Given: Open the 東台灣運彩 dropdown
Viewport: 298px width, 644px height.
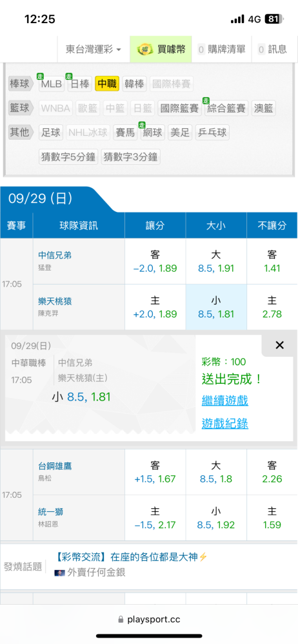Looking at the screenshot, I should click(x=94, y=50).
